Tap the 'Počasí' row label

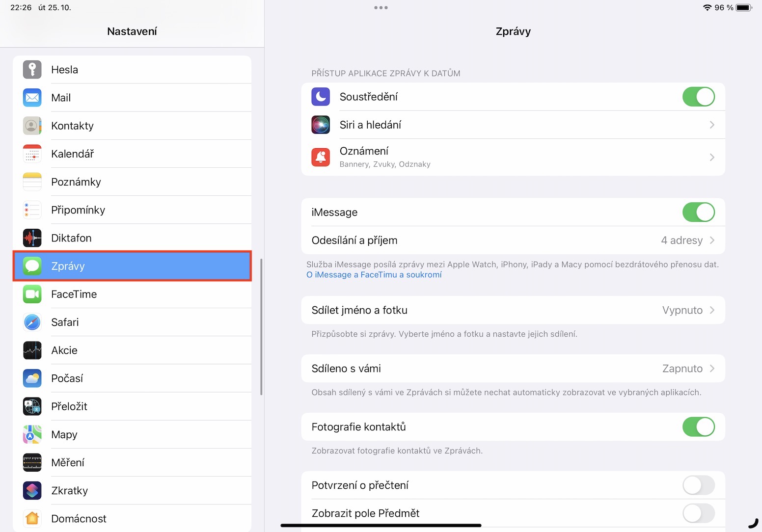coord(67,378)
